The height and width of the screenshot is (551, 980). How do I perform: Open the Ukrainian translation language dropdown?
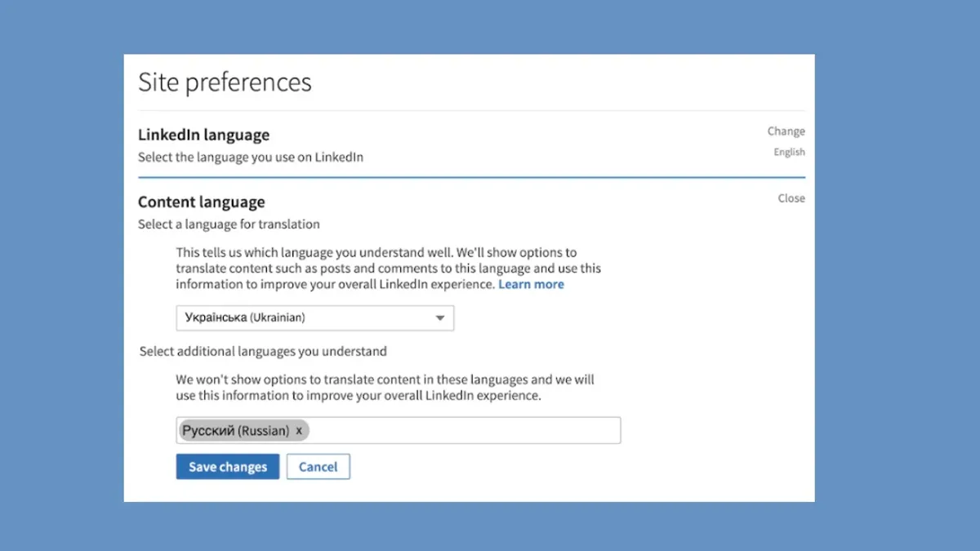coord(315,318)
